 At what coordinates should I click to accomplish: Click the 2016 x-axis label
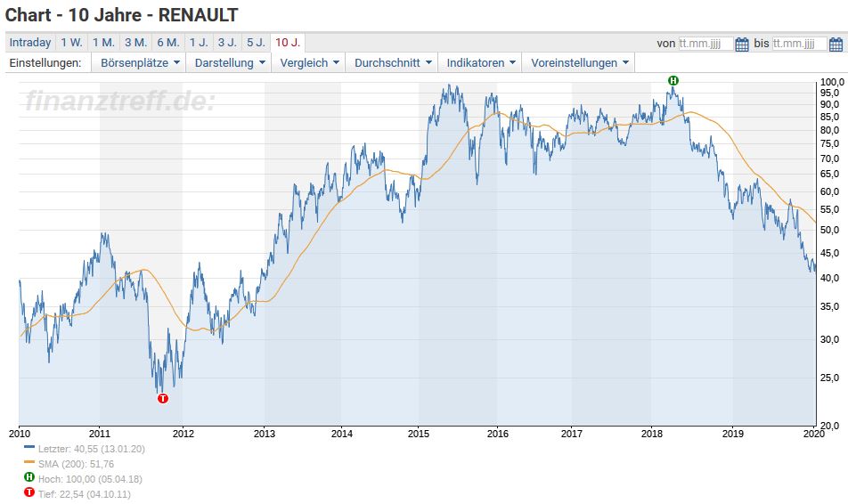(x=498, y=434)
